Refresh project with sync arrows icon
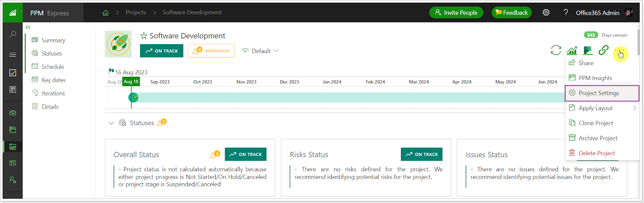This screenshot has width=644, height=203. (556, 50)
